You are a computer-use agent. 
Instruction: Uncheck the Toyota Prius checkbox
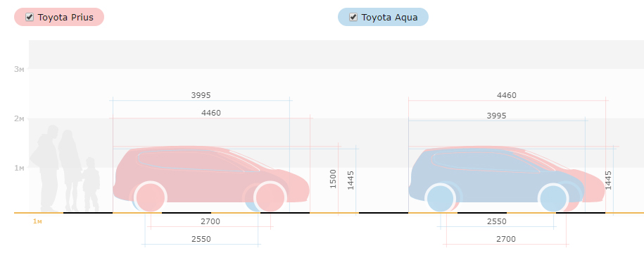29,17
